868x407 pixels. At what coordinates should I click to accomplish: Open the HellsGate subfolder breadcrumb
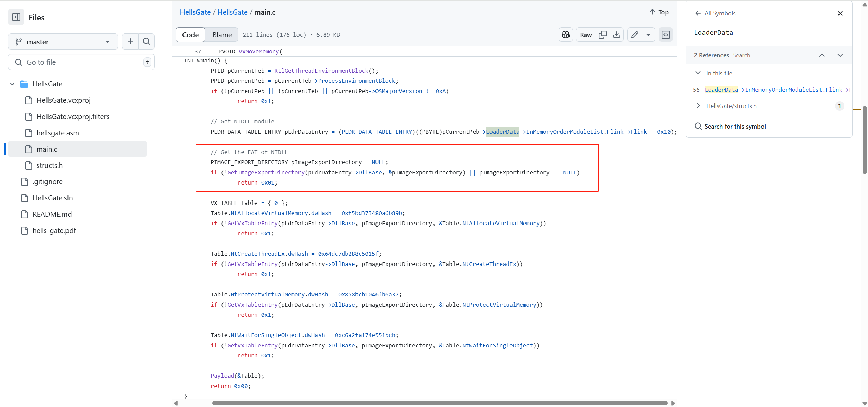[x=233, y=12]
